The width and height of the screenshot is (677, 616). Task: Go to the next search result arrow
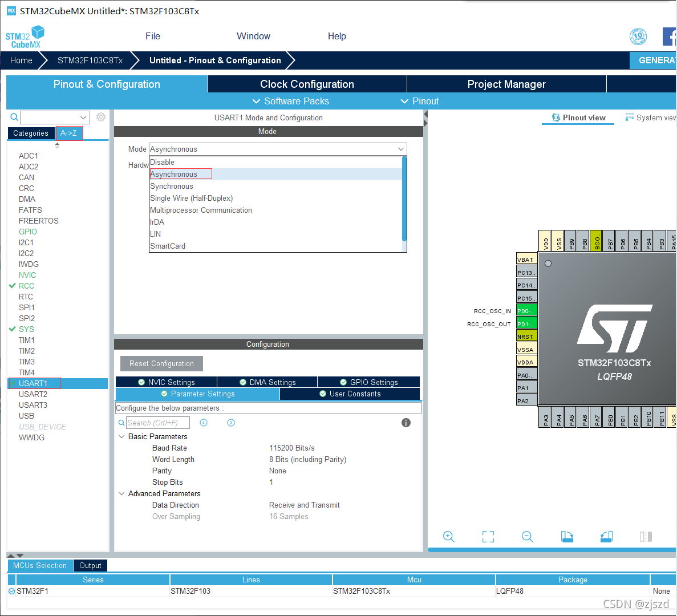(231, 423)
